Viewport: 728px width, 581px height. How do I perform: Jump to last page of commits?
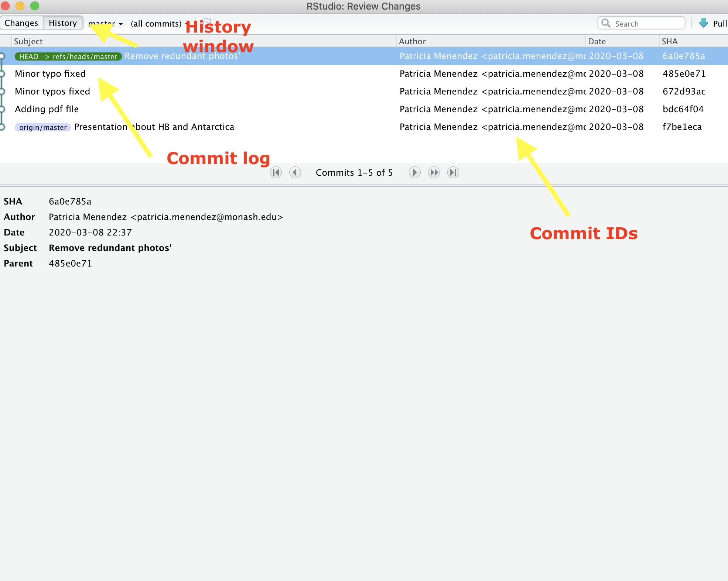pos(453,172)
